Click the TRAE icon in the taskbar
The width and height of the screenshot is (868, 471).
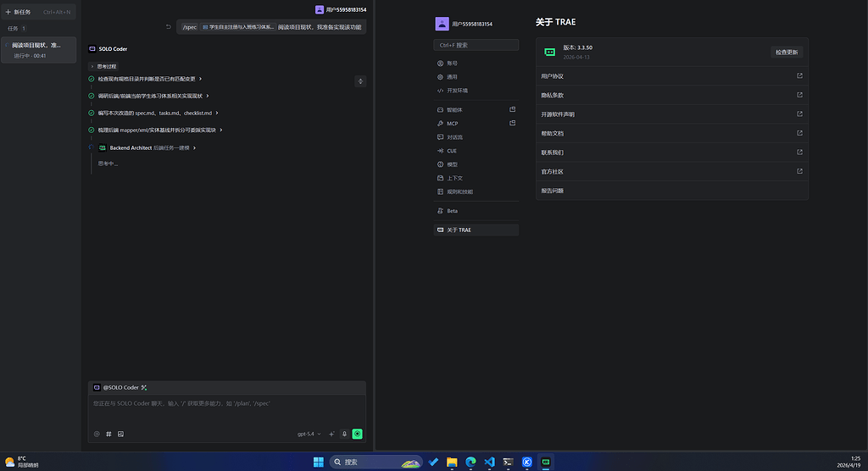tap(546, 462)
